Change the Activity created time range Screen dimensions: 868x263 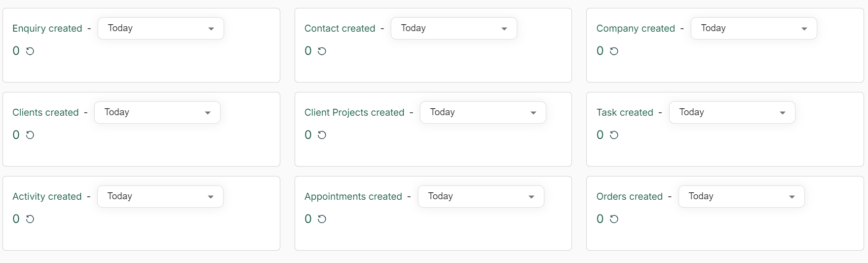[x=160, y=197]
